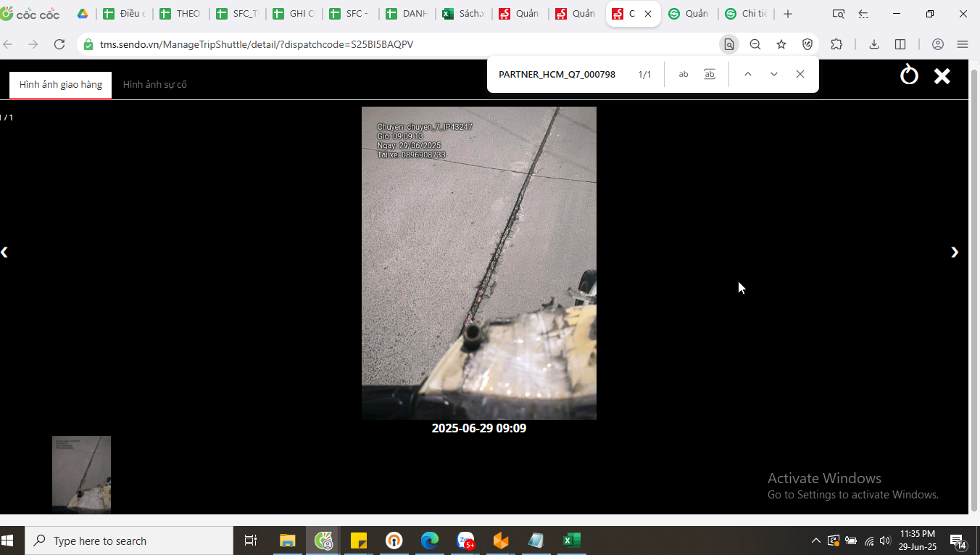980x555 pixels.
Task: Open the user profile icon
Action: (938, 44)
